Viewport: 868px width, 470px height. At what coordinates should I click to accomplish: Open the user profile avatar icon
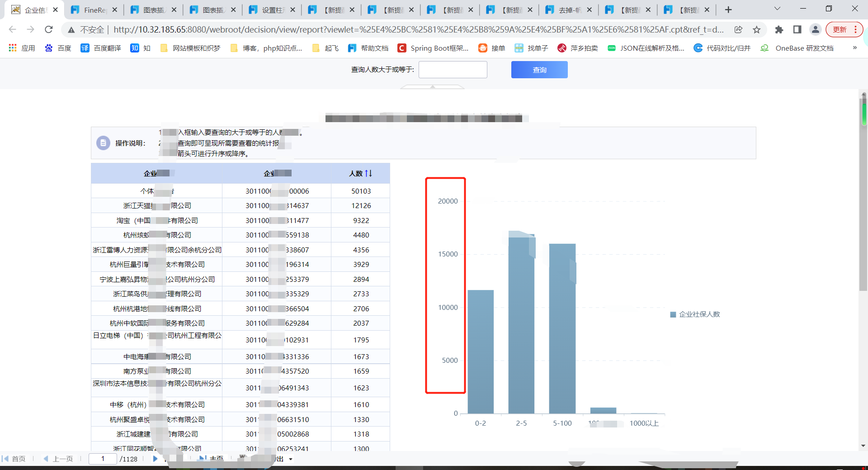pyautogui.click(x=815, y=30)
